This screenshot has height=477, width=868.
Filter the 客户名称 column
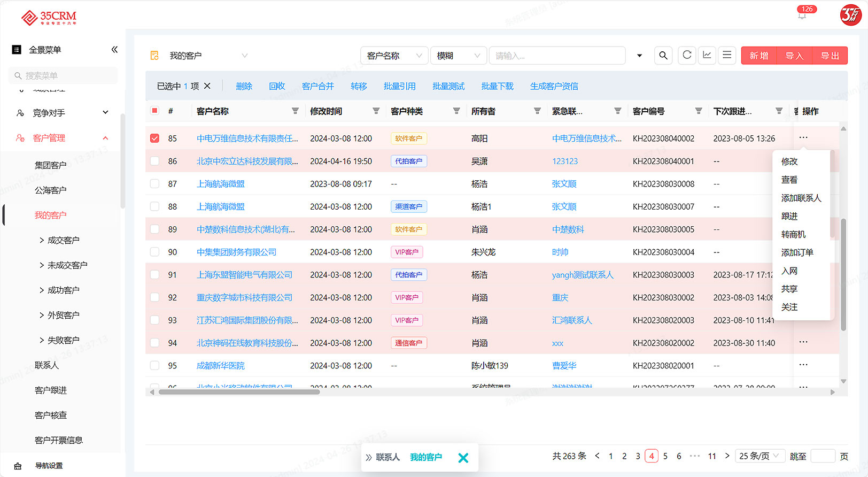pos(295,111)
